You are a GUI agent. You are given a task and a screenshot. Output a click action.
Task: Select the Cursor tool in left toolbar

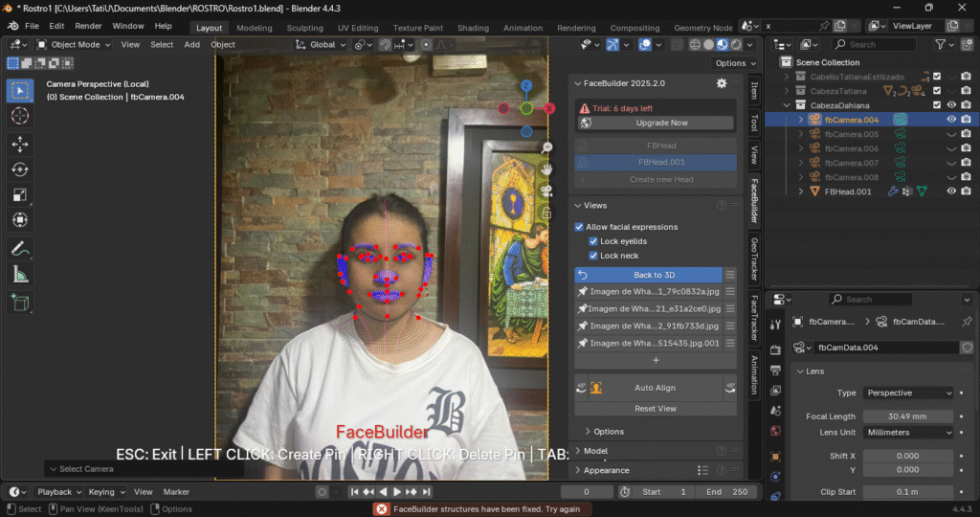(20, 116)
